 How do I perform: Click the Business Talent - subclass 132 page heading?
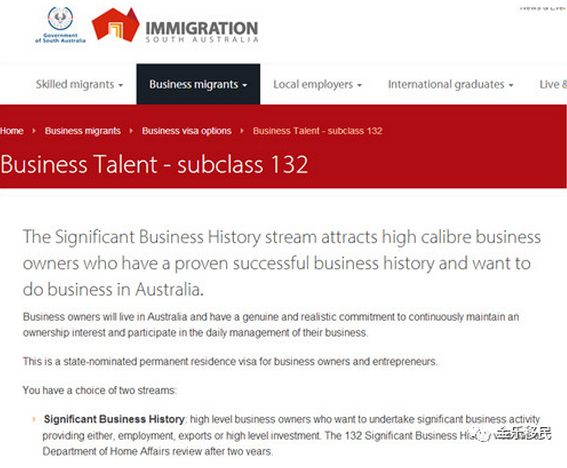[154, 165]
